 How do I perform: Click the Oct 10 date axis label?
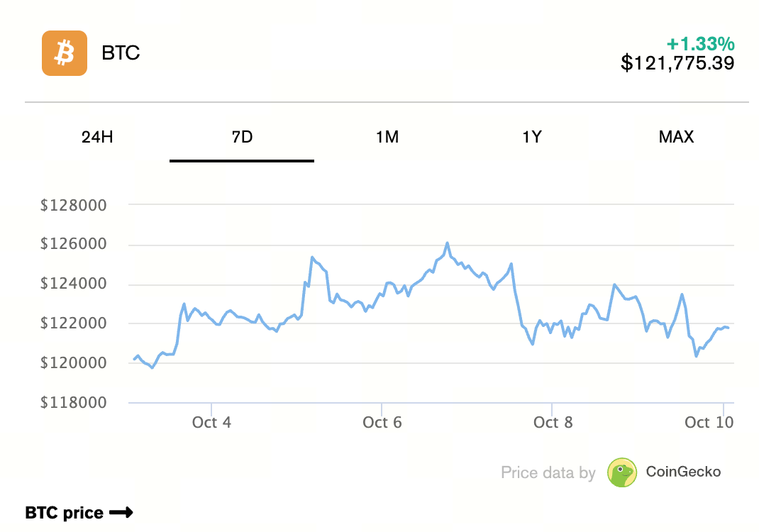[x=709, y=423]
